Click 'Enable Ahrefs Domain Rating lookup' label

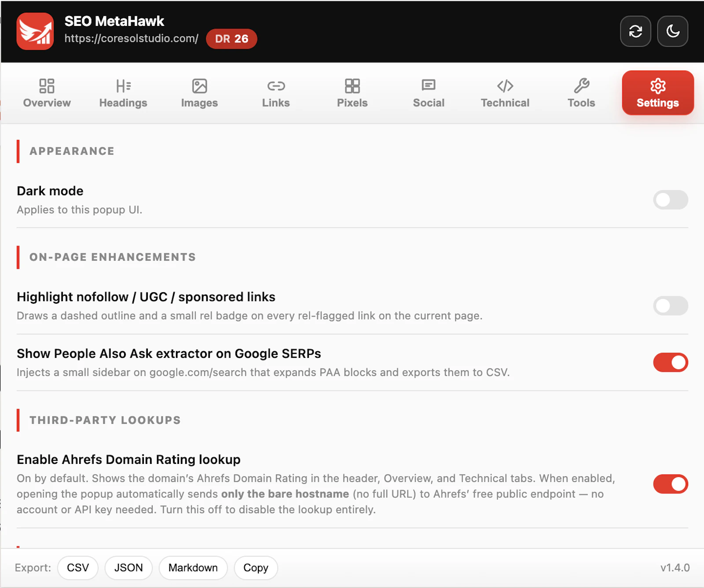coord(128,459)
